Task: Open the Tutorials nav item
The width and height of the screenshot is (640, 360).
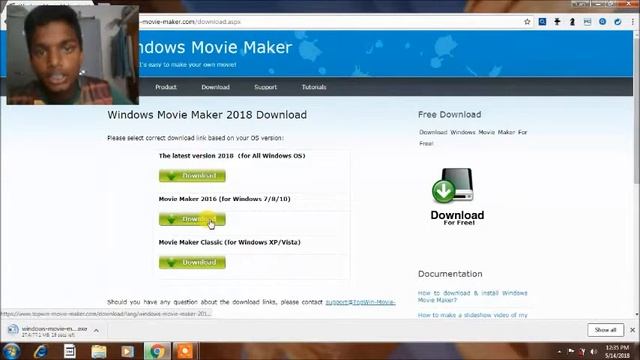Action: point(314,87)
